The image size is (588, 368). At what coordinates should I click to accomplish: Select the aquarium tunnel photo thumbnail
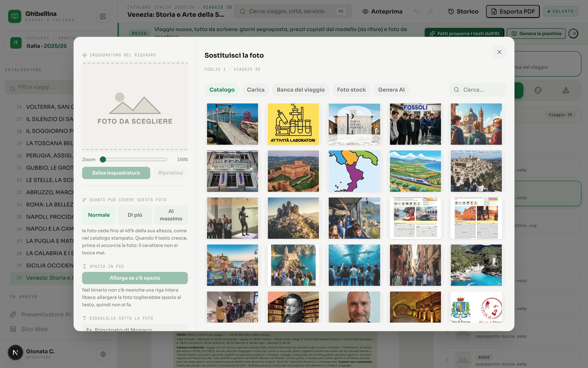(x=354, y=265)
